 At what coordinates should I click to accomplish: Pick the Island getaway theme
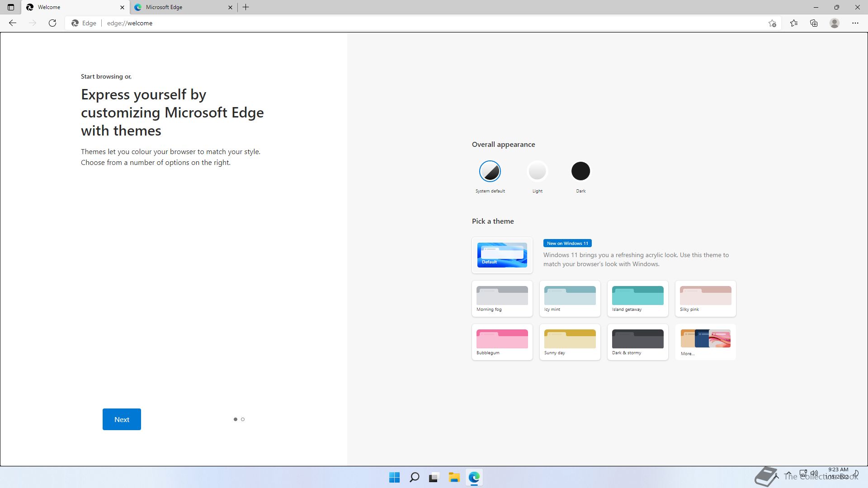tap(638, 299)
